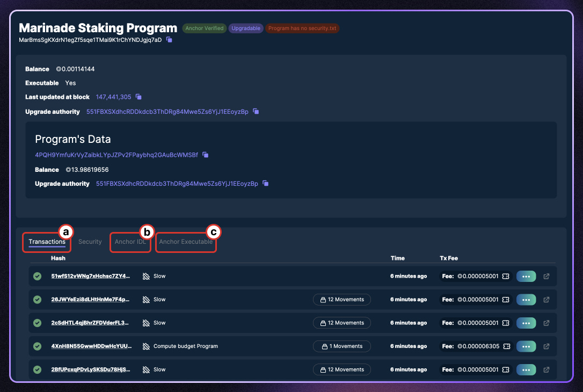Click the fee value 0.000006305
Screen dimensions: 583x392
pos(478,346)
